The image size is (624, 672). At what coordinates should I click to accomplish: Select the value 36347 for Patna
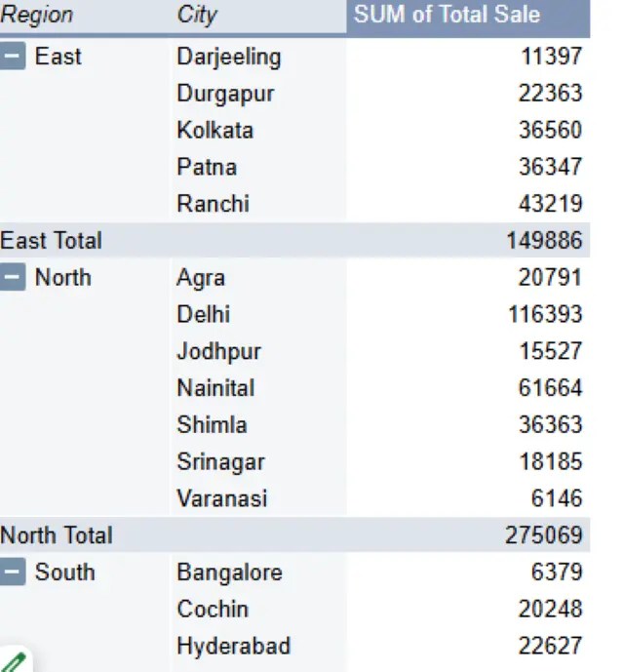(551, 167)
